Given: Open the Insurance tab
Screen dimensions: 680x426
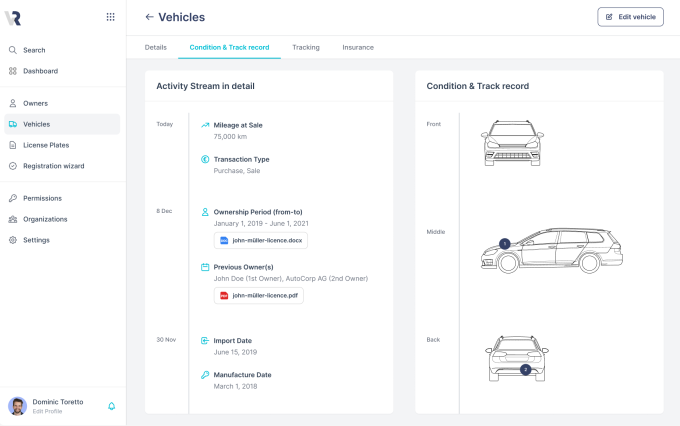Looking at the screenshot, I should (x=357, y=47).
